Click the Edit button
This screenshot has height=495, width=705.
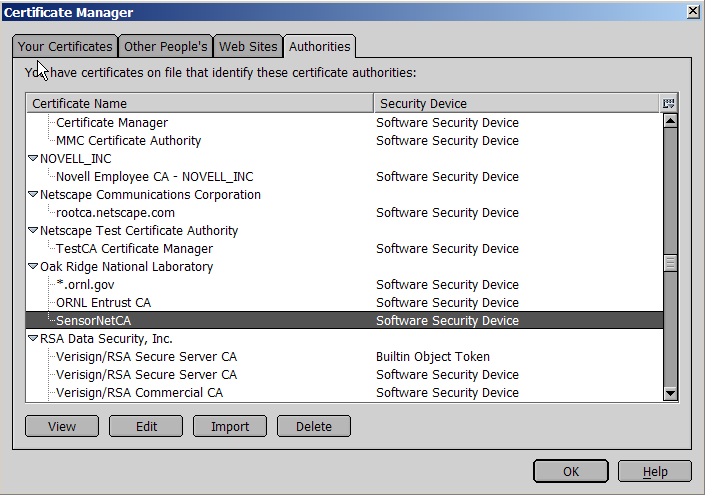tap(146, 426)
